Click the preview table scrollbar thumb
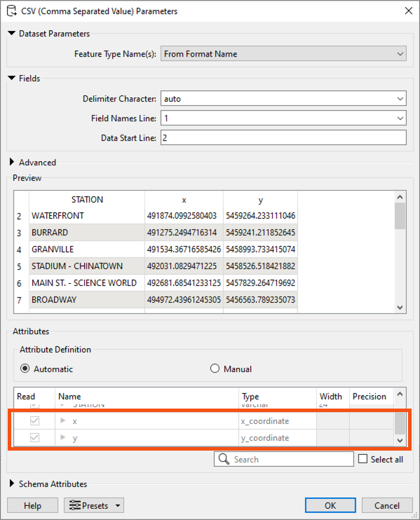 [x=400, y=216]
